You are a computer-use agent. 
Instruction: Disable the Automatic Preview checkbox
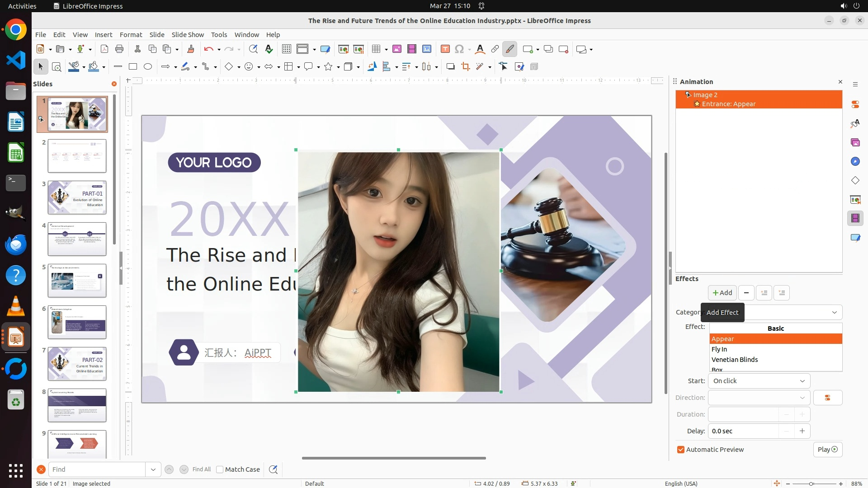681,450
